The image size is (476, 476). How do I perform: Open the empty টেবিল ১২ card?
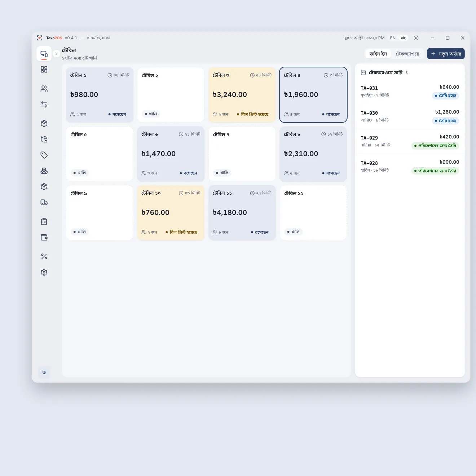[x=313, y=212]
